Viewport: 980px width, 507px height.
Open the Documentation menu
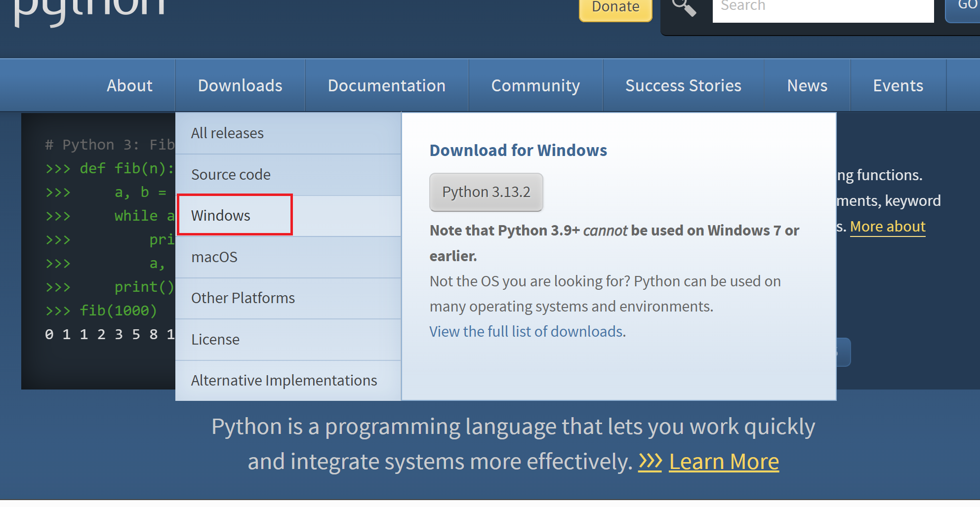coord(387,85)
